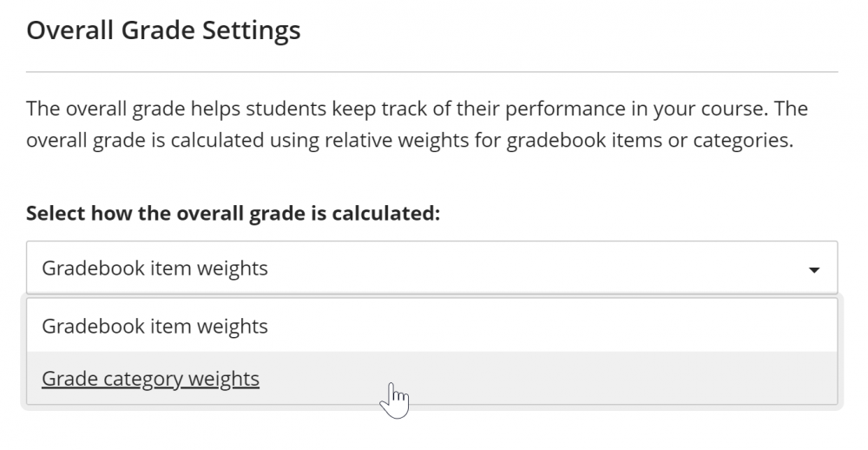Click the horizontal divider under the heading

click(x=431, y=71)
